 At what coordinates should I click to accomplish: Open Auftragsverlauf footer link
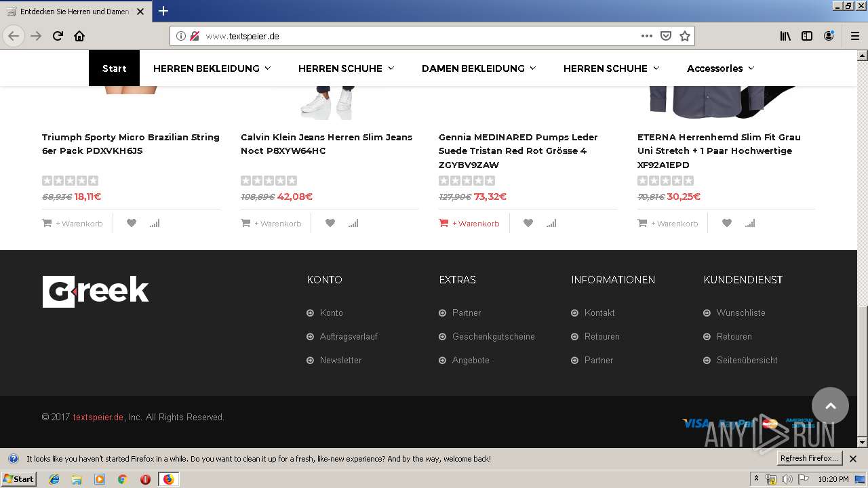coord(349,336)
